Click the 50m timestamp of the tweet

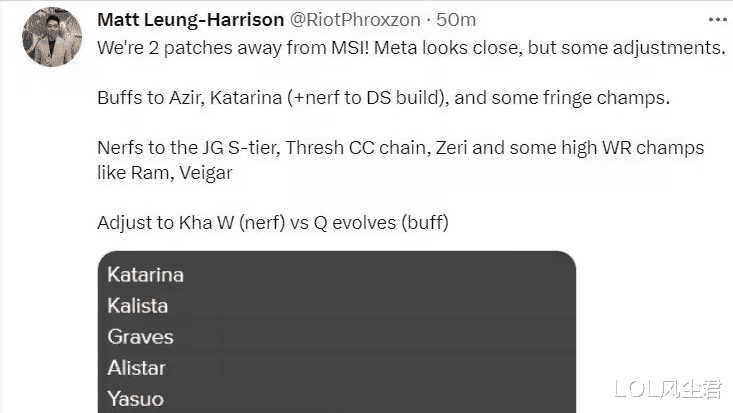[456, 20]
